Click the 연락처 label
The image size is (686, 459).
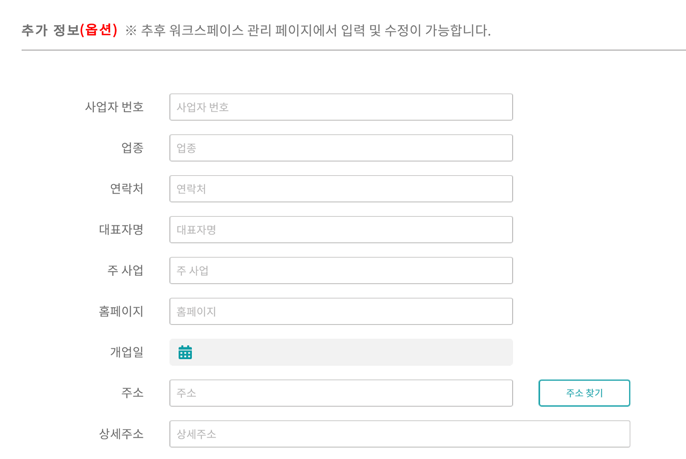(x=126, y=189)
